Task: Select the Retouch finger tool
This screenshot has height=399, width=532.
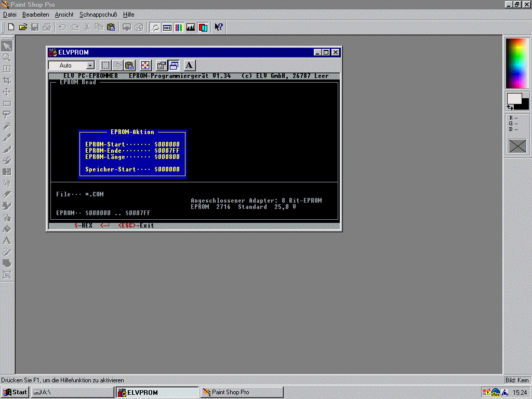Action: [x=7, y=183]
